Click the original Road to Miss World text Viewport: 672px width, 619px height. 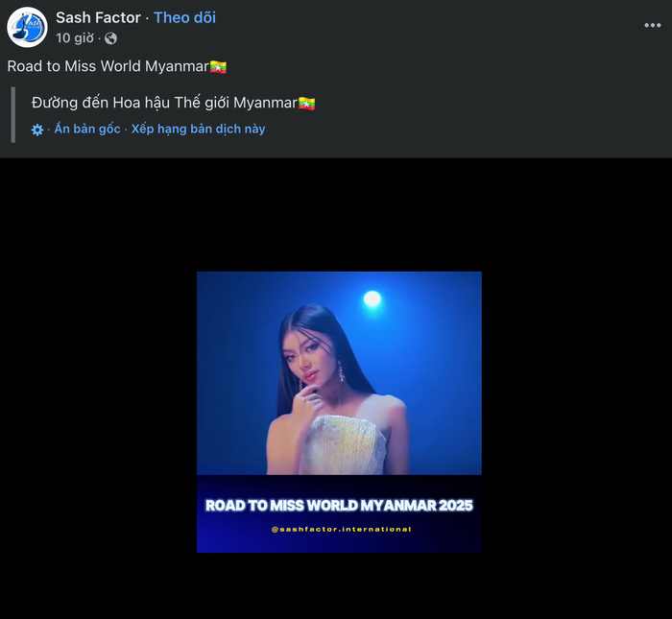point(108,66)
